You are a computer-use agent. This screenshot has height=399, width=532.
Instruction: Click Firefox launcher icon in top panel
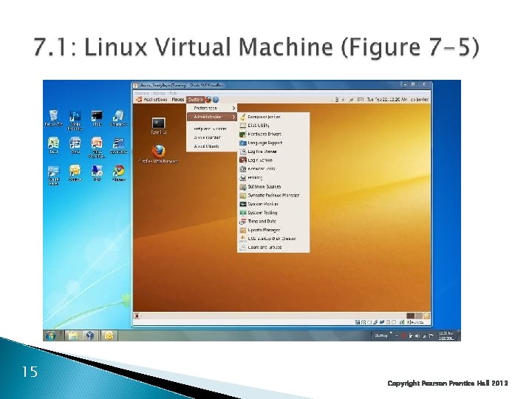coord(208,100)
